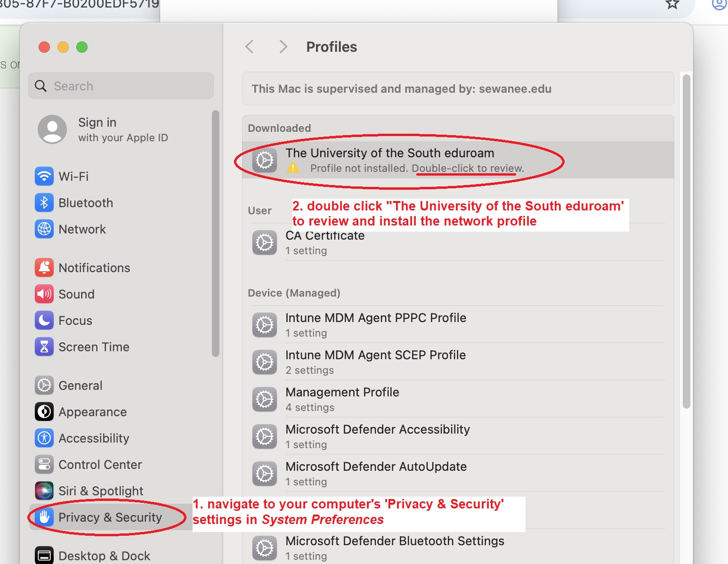The image size is (728, 564).
Task: Select Microsoft Defender Accessibility row text
Action: pyautogui.click(x=378, y=429)
